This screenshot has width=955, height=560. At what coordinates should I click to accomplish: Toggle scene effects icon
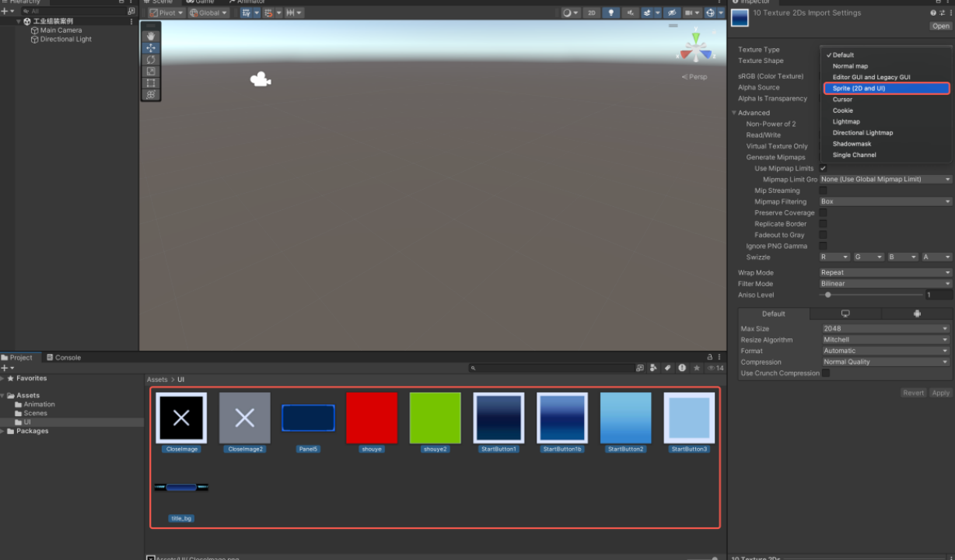(649, 12)
